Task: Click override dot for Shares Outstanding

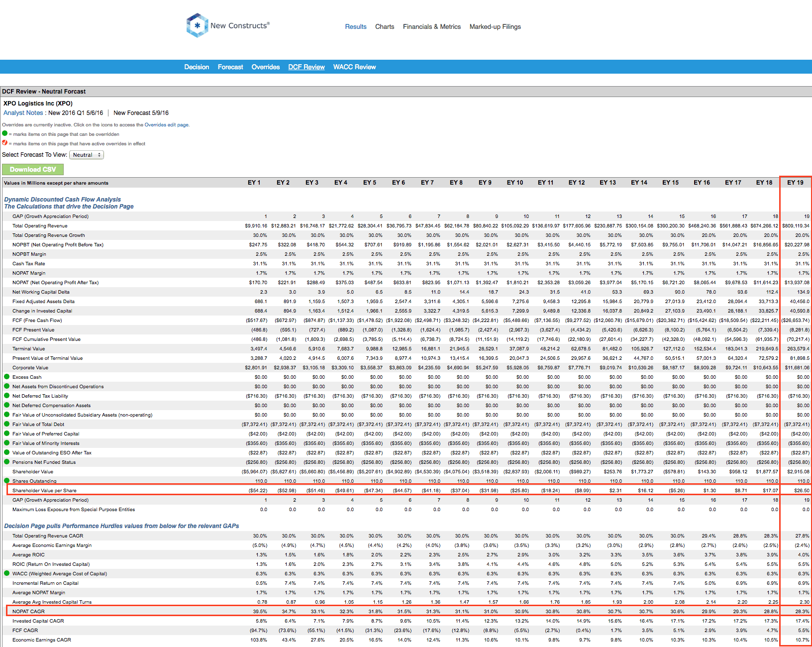Action: [7, 481]
